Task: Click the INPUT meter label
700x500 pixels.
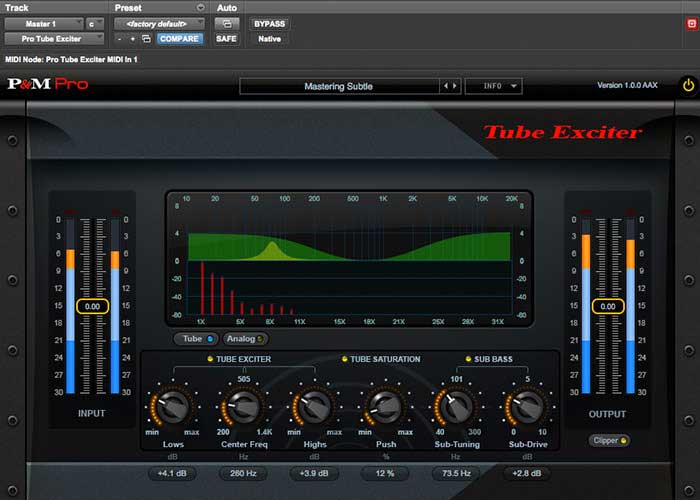Action: pyautogui.click(x=92, y=413)
